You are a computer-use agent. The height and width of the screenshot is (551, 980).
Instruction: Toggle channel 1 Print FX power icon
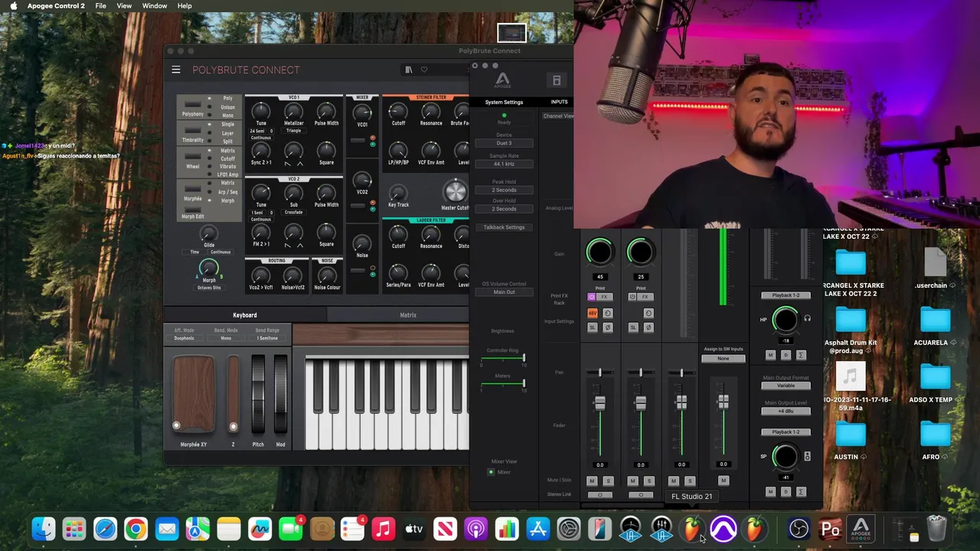pyautogui.click(x=591, y=297)
